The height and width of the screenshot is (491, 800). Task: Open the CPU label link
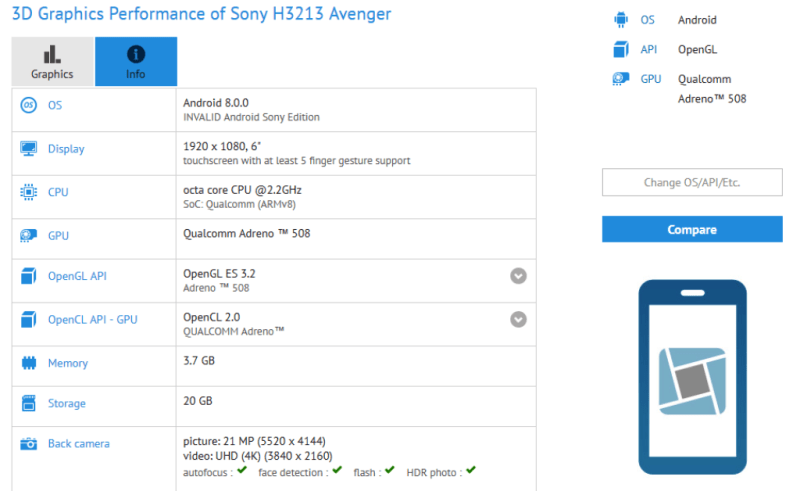(x=58, y=192)
